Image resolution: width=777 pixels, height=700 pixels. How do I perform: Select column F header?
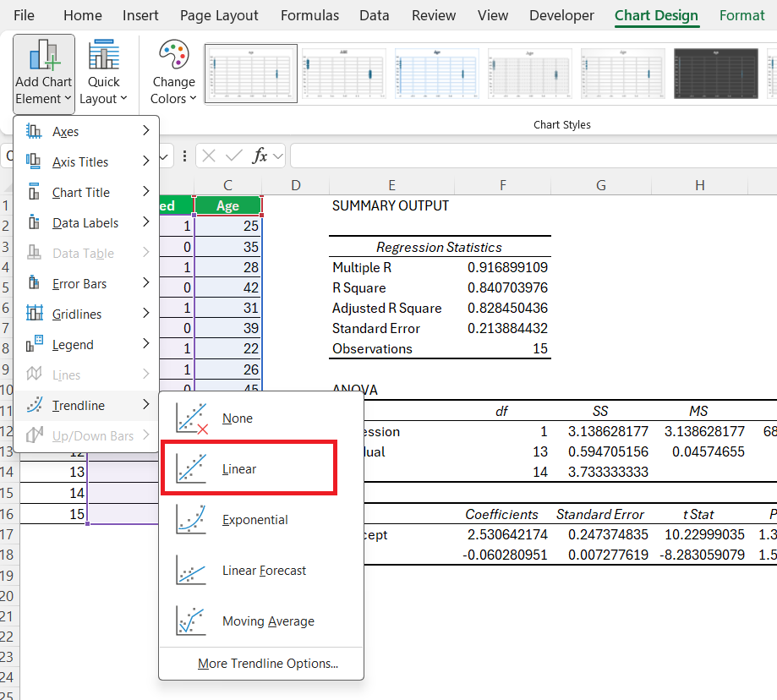point(502,185)
